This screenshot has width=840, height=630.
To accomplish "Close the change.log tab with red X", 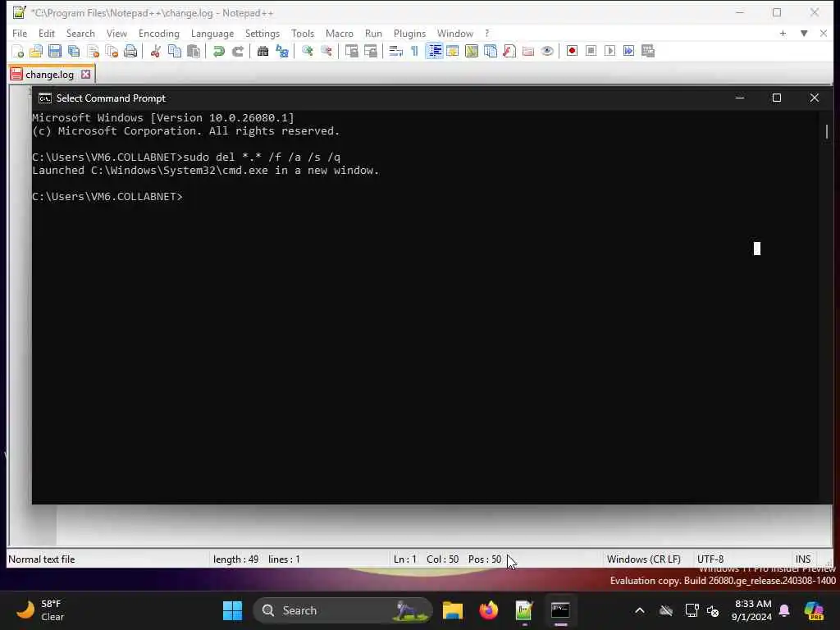I will 85,75.
